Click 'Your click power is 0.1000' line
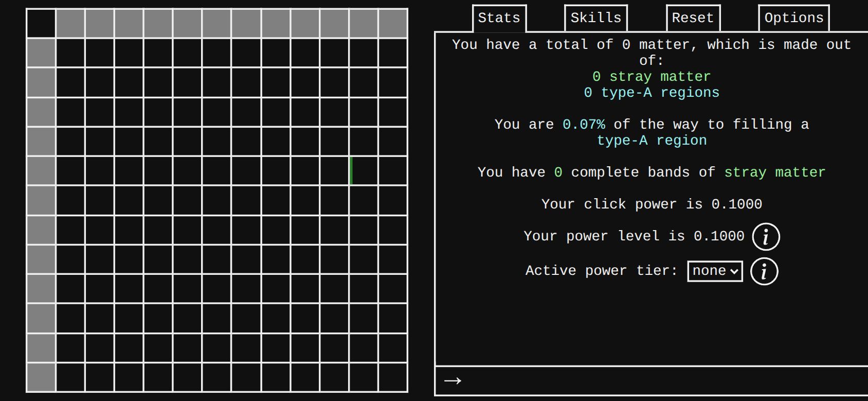 (x=652, y=204)
